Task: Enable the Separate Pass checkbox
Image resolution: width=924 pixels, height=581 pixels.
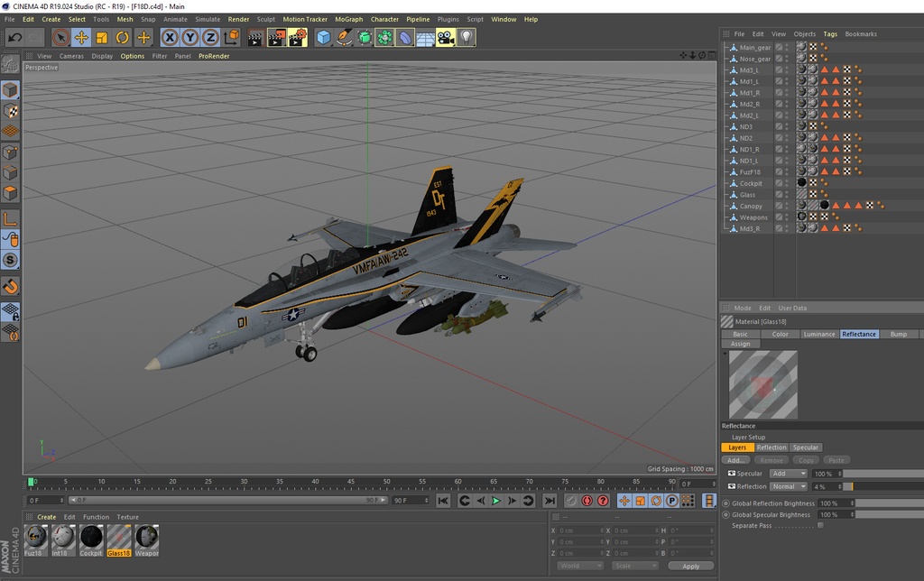Action: coord(820,525)
